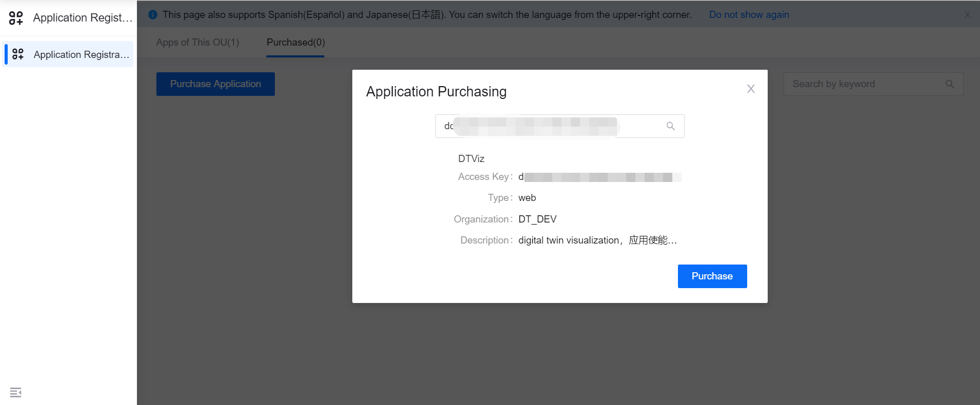Click the keyword search magnifier icon
This screenshot has width=980, height=405.
950,84
